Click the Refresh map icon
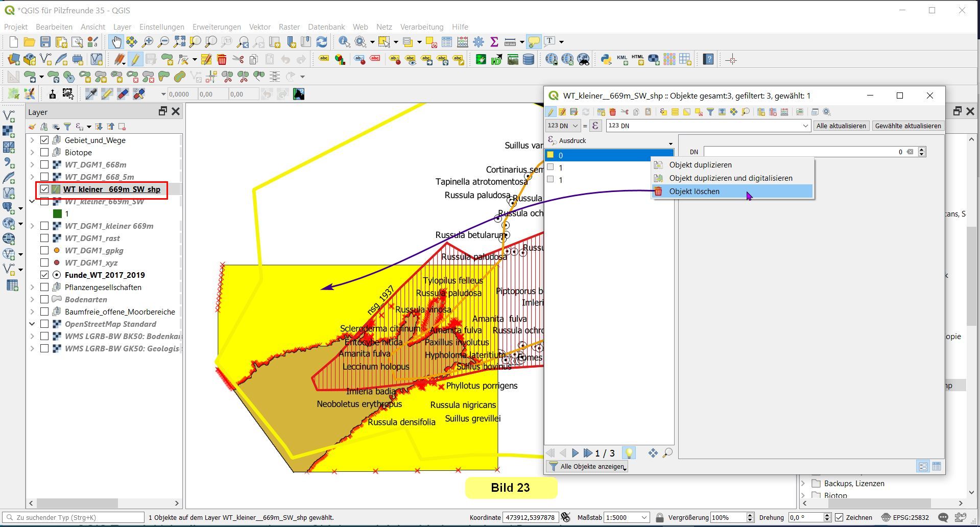Screen dimensions: 980x527 [322, 42]
